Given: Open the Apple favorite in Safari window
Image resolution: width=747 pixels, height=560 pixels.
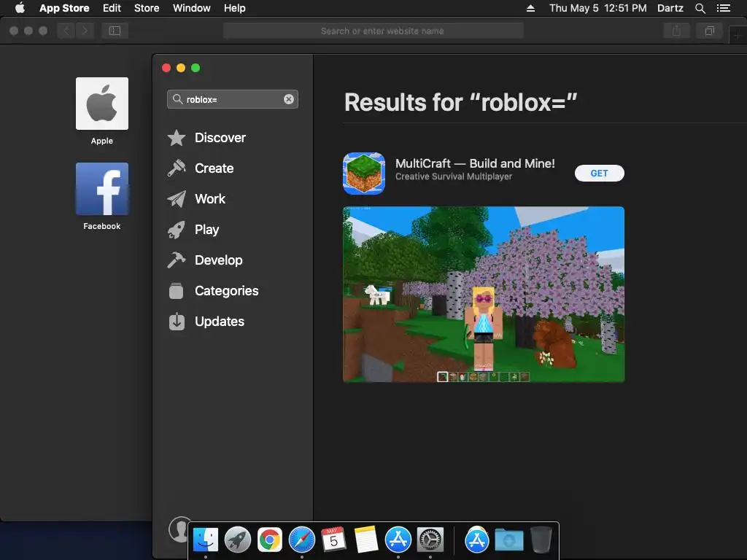Looking at the screenshot, I should tap(102, 104).
